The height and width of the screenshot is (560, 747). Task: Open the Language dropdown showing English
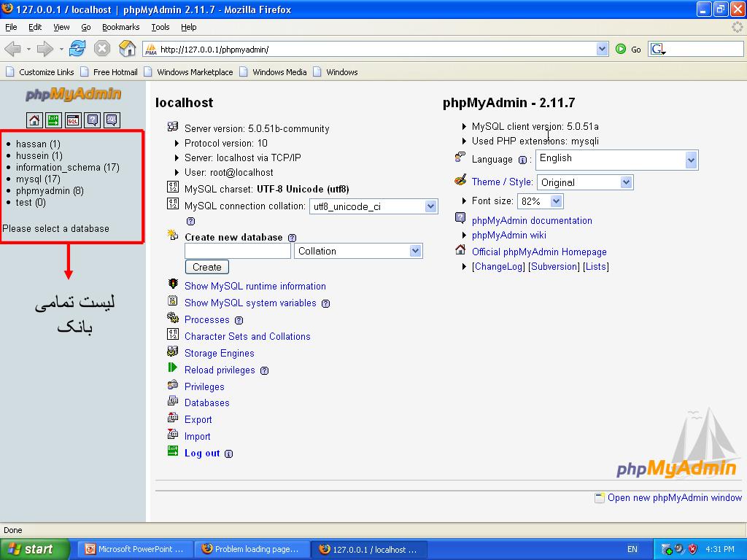(617, 160)
